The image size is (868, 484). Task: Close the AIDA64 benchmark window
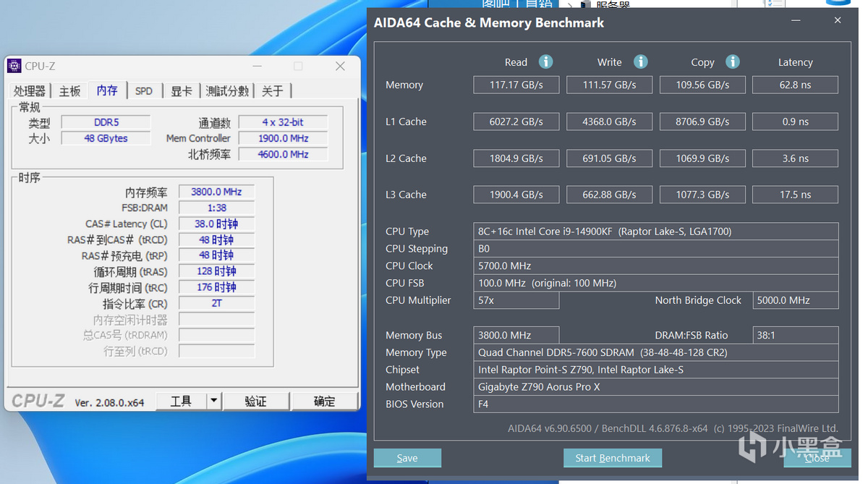838,20
